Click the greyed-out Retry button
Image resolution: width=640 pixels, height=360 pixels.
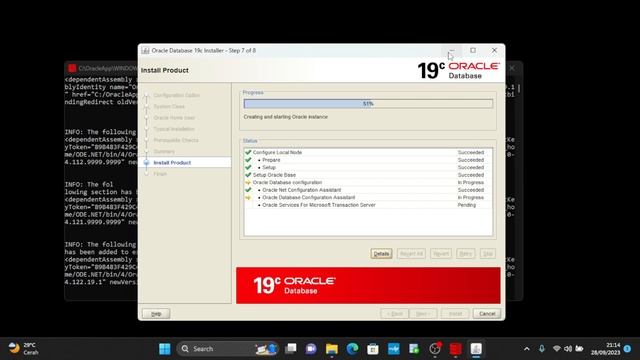tap(465, 253)
